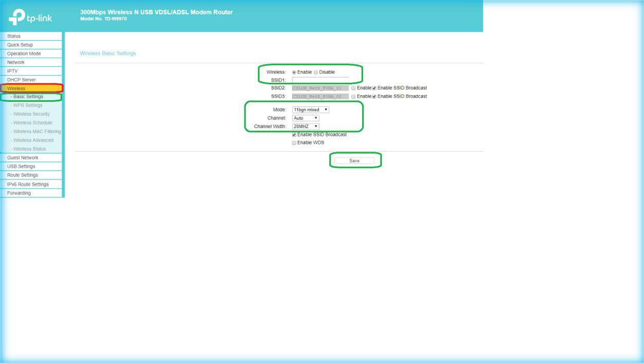644x363 pixels.
Task: Open the Forwarding menu item
Action: tap(19, 193)
